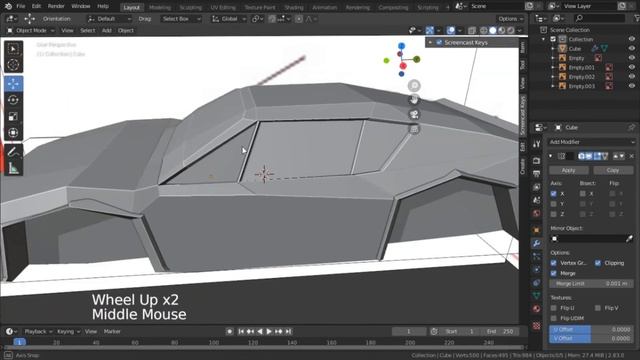The image size is (640, 360).
Task: Toggle the Axis Z checkbox
Action: point(553,214)
